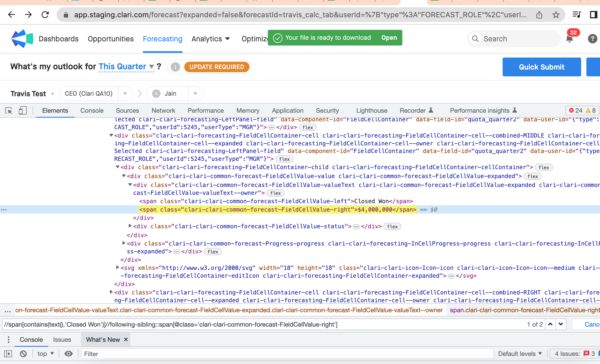Viewport: 600px width, 364px height.
Task: Toggle the console sidebar panel icon
Action: 8,354
